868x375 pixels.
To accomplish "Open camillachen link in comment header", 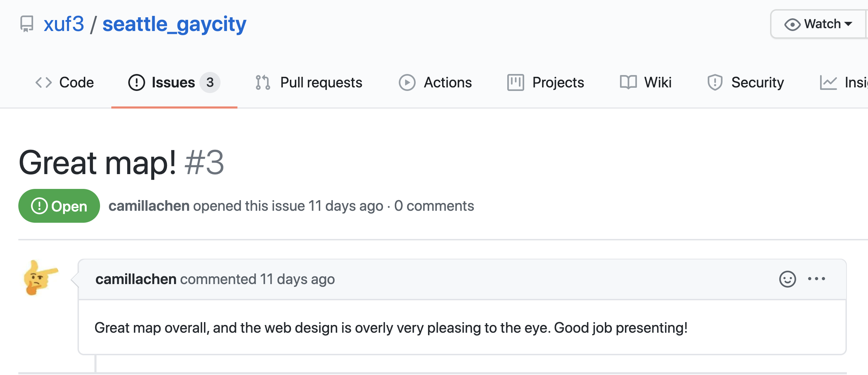I will pyautogui.click(x=136, y=279).
